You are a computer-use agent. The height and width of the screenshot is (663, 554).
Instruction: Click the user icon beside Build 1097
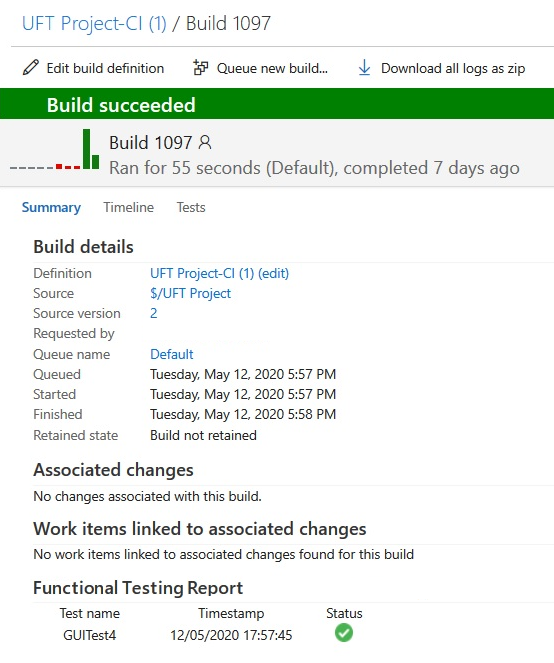[205, 142]
